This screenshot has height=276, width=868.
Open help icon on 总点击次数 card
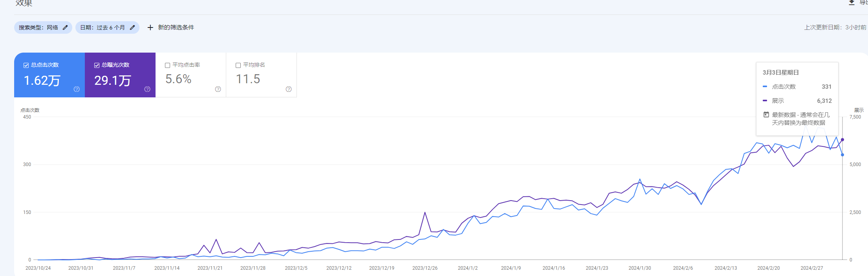(77, 89)
